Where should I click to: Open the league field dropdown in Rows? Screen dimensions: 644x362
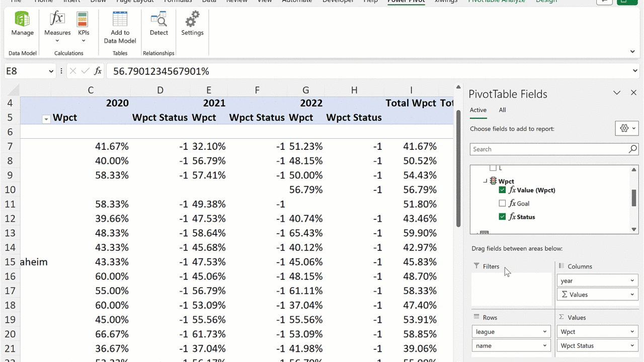(544, 332)
